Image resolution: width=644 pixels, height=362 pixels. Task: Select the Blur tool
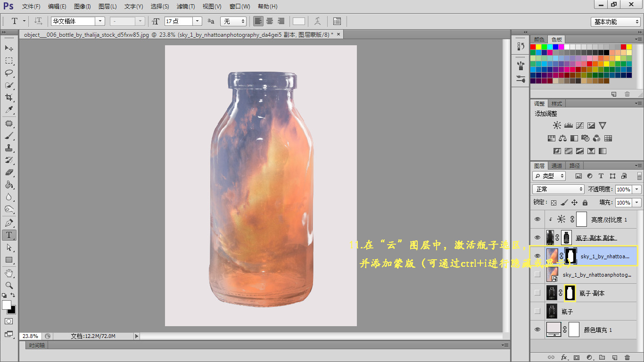point(9,197)
